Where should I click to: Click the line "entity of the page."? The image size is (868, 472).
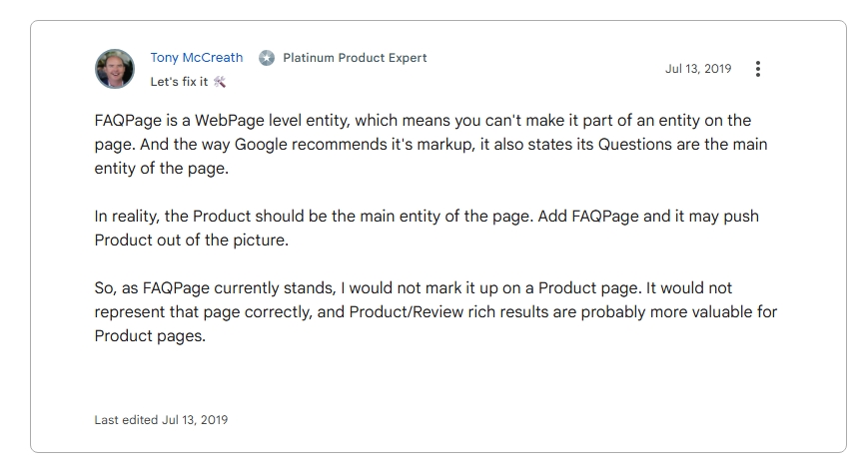pos(161,169)
